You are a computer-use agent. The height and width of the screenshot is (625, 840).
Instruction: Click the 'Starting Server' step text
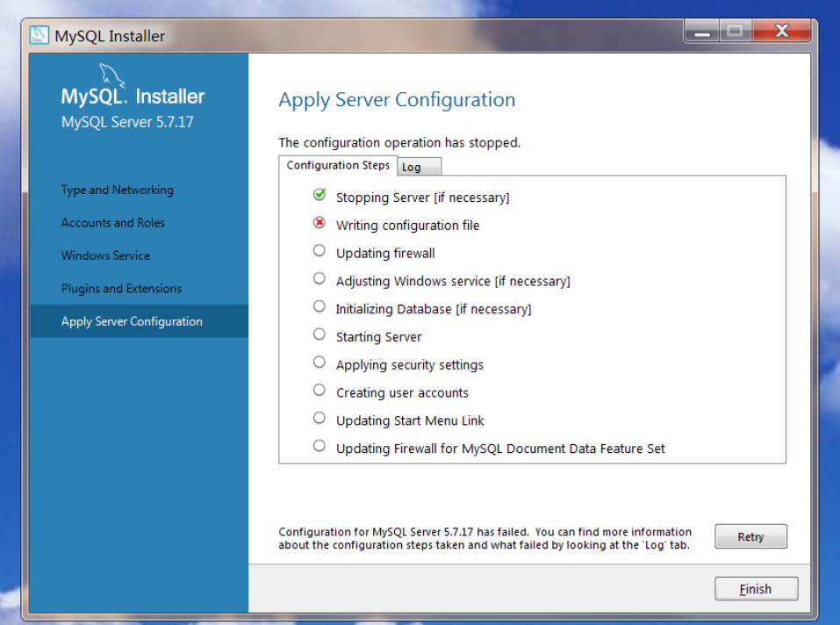[x=379, y=337]
